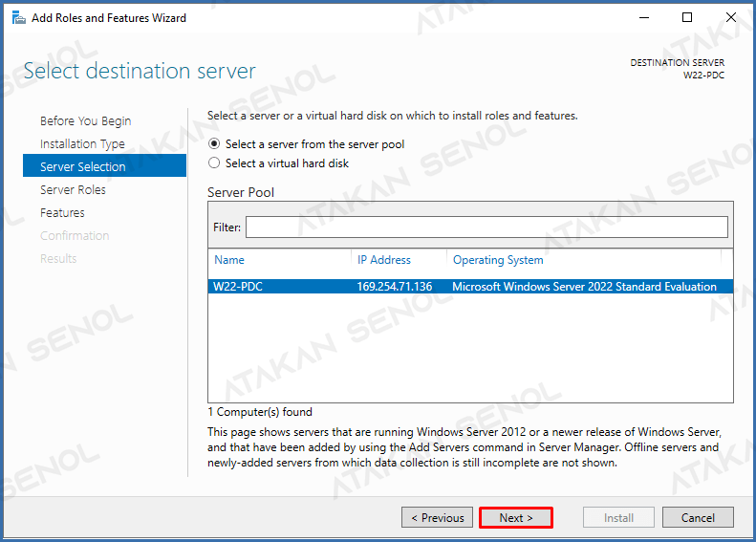
Task: Minimize the wizard window
Action: tap(644, 18)
